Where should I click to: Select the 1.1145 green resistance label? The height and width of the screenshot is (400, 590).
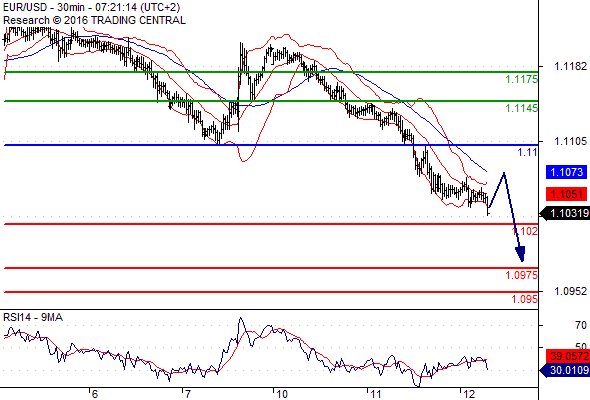click(x=521, y=108)
